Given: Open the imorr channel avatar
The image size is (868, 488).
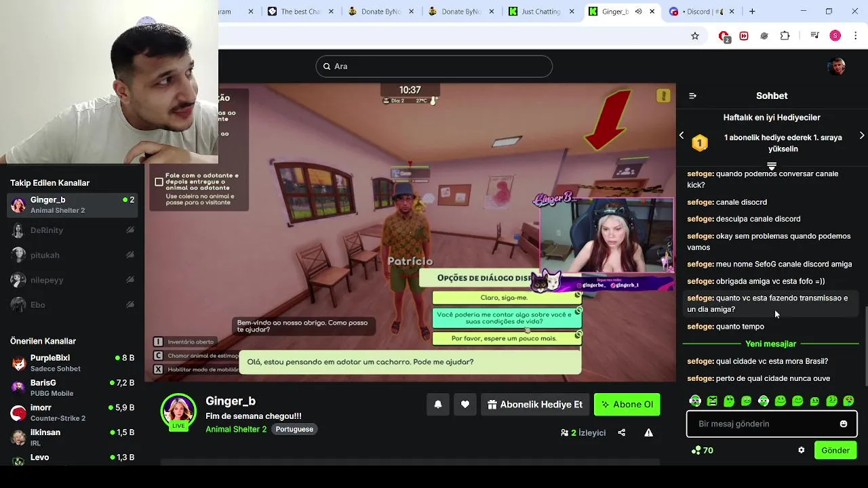Looking at the screenshot, I should click(19, 413).
